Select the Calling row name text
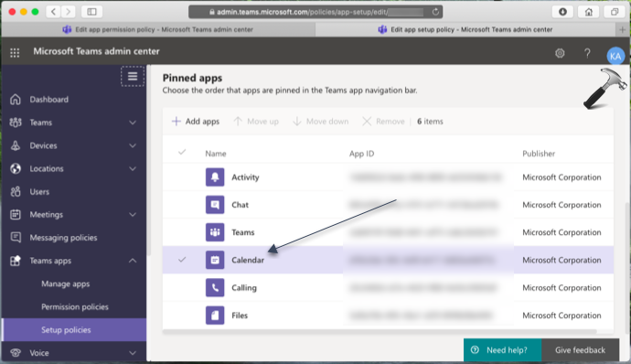This screenshot has height=364, width=631. [244, 287]
